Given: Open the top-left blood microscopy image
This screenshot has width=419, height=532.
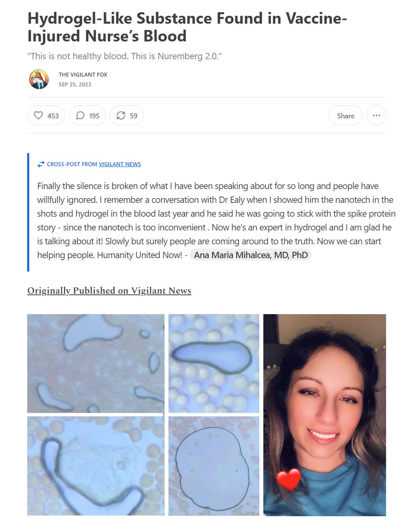Looking at the screenshot, I should pyautogui.click(x=96, y=363).
